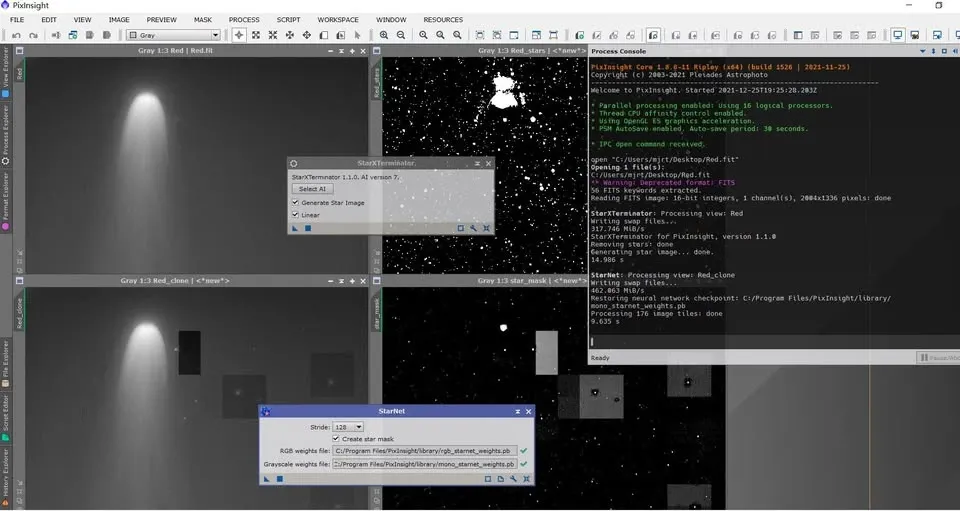Click StarXTerminator New Instance triangle icon
Screen dimensions: 960x511
295,228
